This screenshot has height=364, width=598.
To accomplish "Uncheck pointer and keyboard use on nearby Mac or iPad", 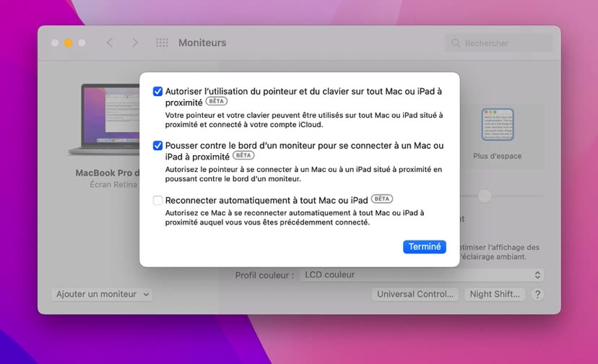I will click(157, 92).
